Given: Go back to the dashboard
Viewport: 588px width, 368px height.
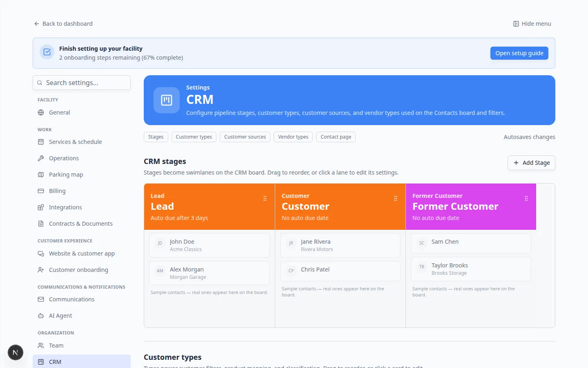Looking at the screenshot, I should point(63,24).
